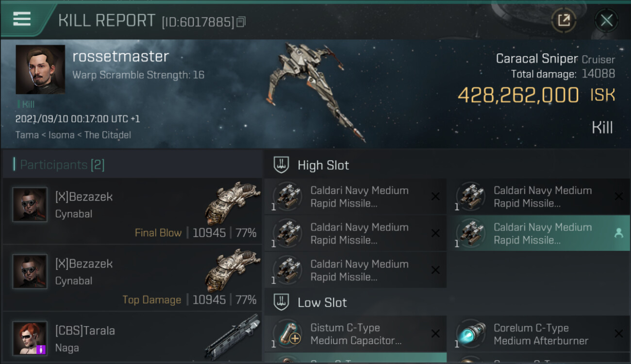
Task: Close the kill report window
Action: click(606, 20)
